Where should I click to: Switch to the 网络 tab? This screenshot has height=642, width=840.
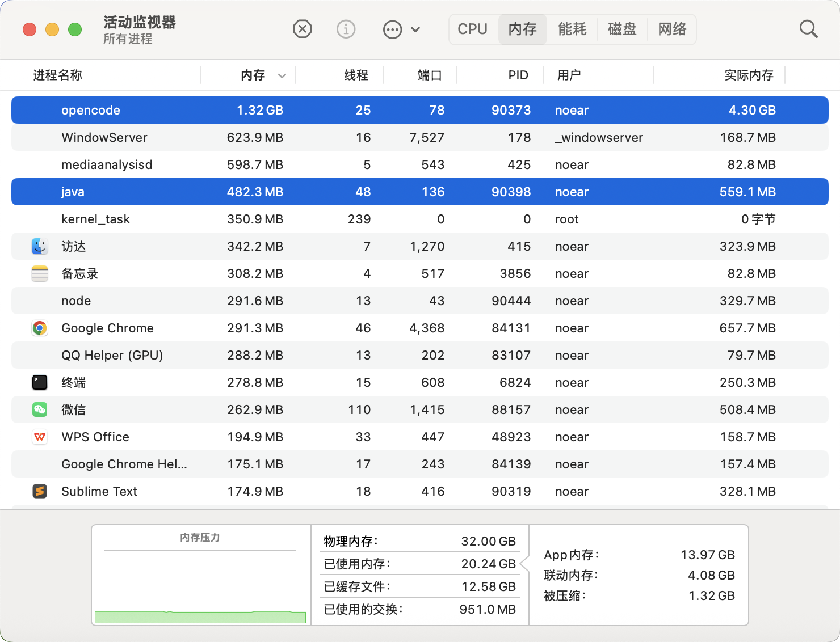(x=672, y=29)
